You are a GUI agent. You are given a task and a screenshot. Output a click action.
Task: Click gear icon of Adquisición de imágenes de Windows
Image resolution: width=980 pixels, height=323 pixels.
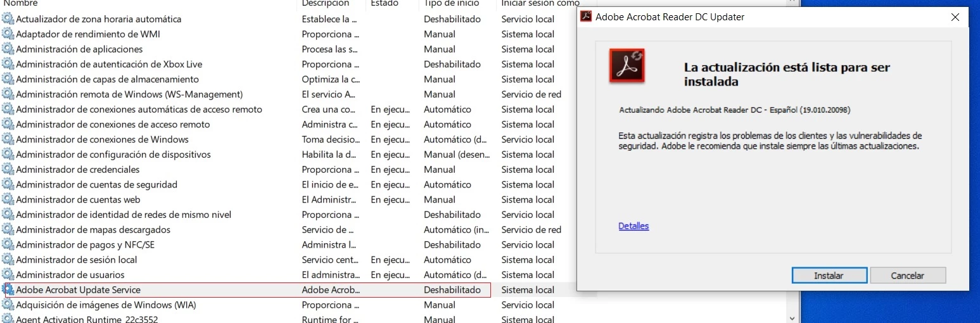(8, 305)
